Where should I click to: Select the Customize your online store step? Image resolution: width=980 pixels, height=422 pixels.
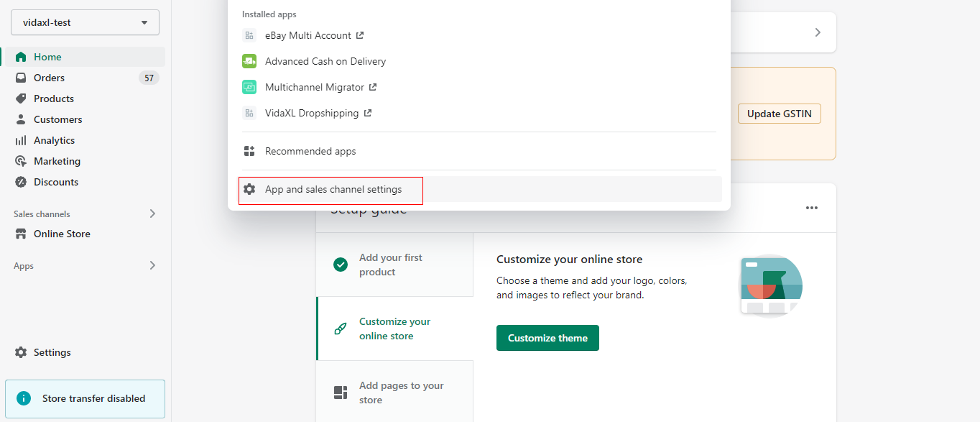point(394,329)
